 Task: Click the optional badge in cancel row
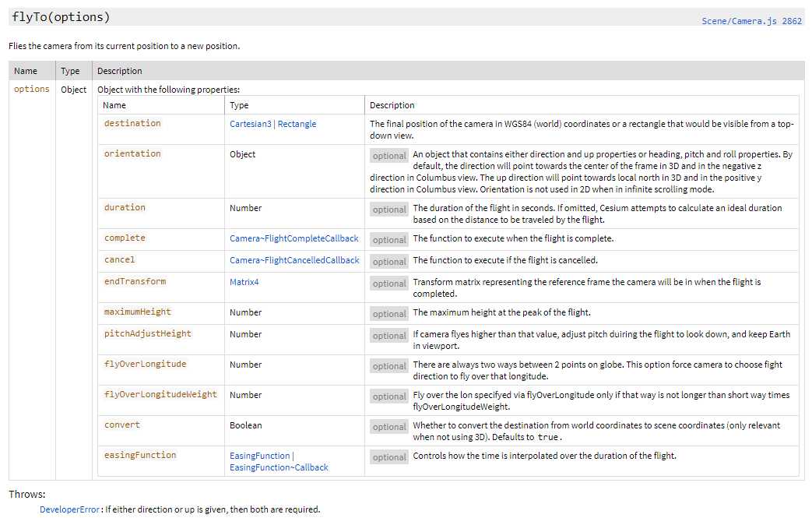coord(389,262)
